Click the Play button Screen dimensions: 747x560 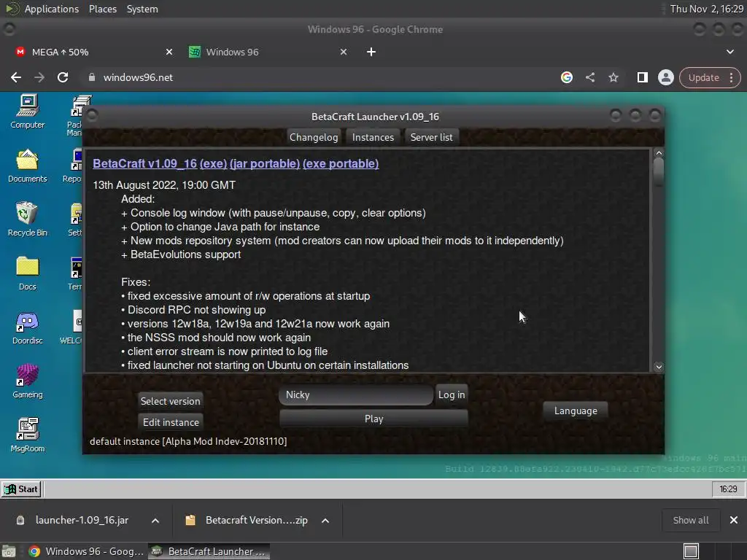(374, 419)
